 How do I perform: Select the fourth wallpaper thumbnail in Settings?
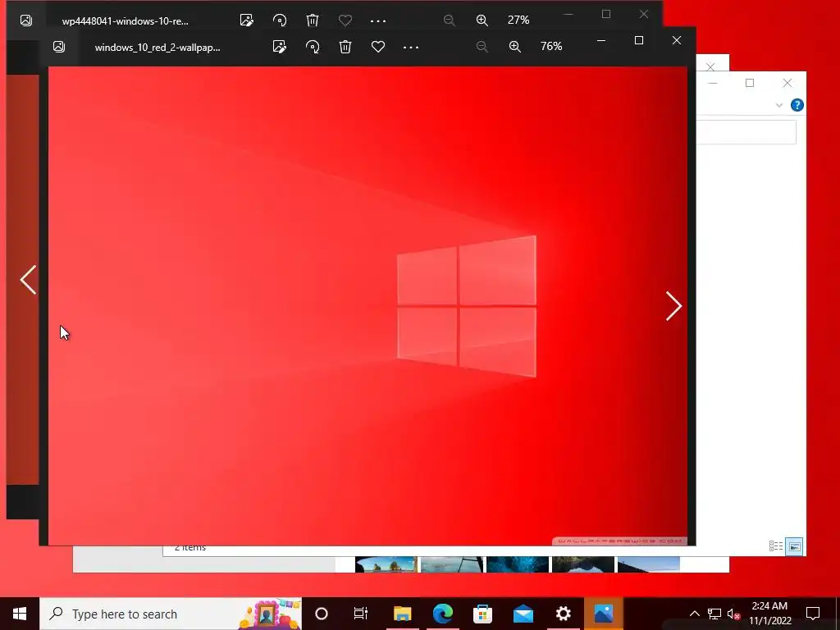(x=583, y=564)
